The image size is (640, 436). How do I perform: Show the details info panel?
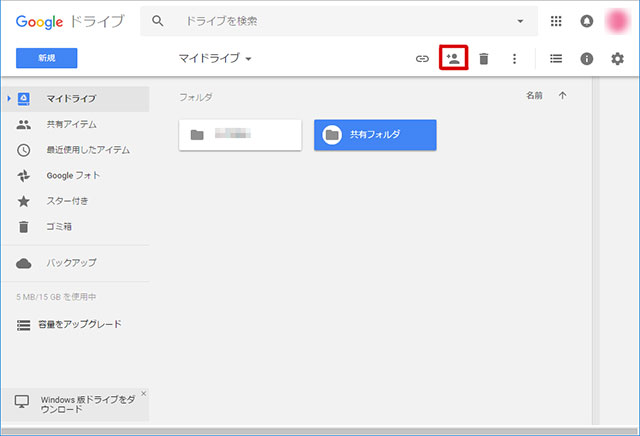point(587,59)
